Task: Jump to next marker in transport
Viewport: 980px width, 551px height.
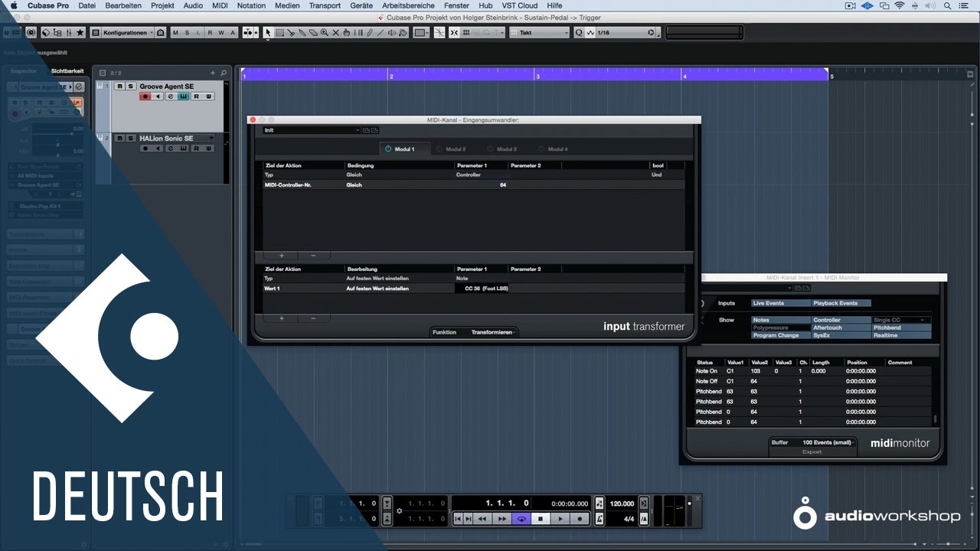Action: point(469,518)
